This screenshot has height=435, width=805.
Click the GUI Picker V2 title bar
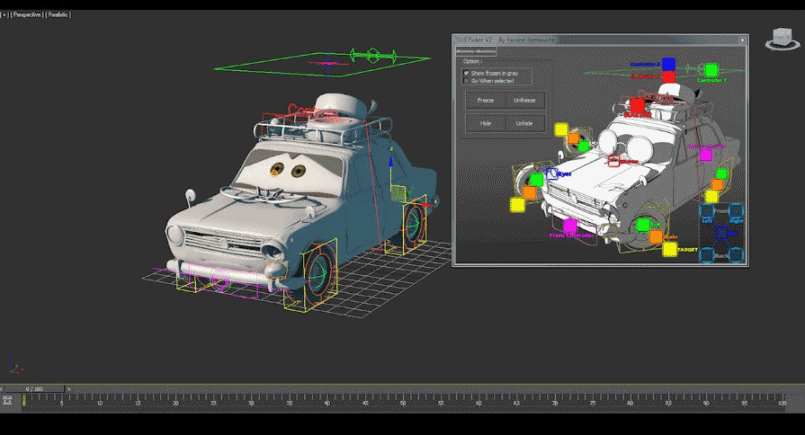pyautogui.click(x=596, y=40)
